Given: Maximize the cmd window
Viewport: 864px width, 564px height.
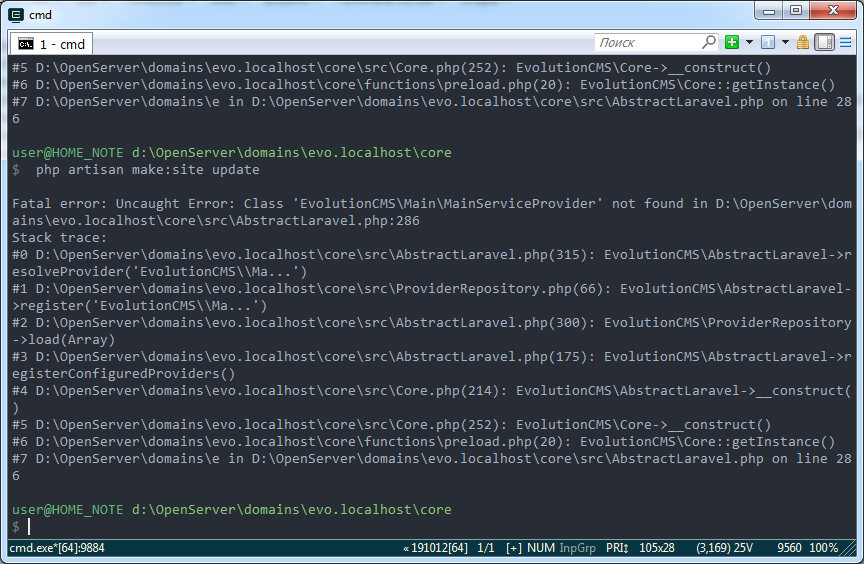Looking at the screenshot, I should (x=796, y=10).
